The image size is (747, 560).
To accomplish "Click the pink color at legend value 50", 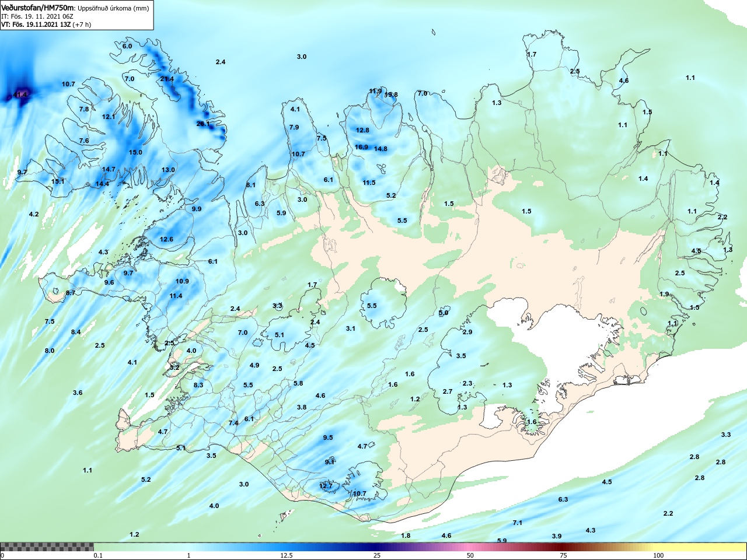I will 470,547.
